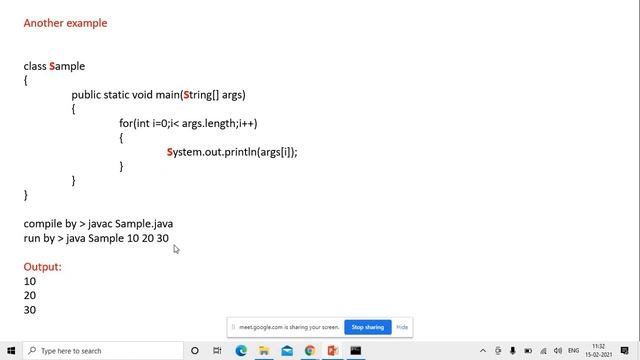This screenshot has width=640, height=360.
Task: Click the 'public static void main' line
Action: (158, 95)
